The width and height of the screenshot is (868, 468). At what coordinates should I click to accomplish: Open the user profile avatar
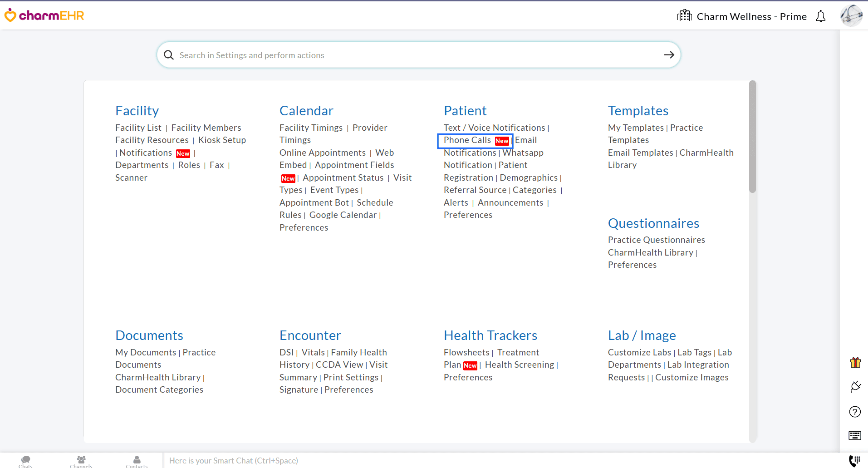click(851, 15)
